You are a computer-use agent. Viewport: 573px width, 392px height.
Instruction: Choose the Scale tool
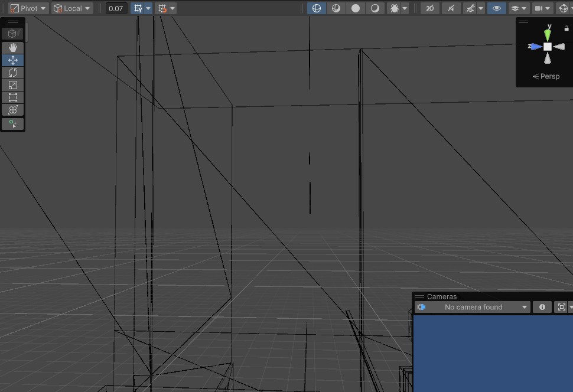coord(12,85)
